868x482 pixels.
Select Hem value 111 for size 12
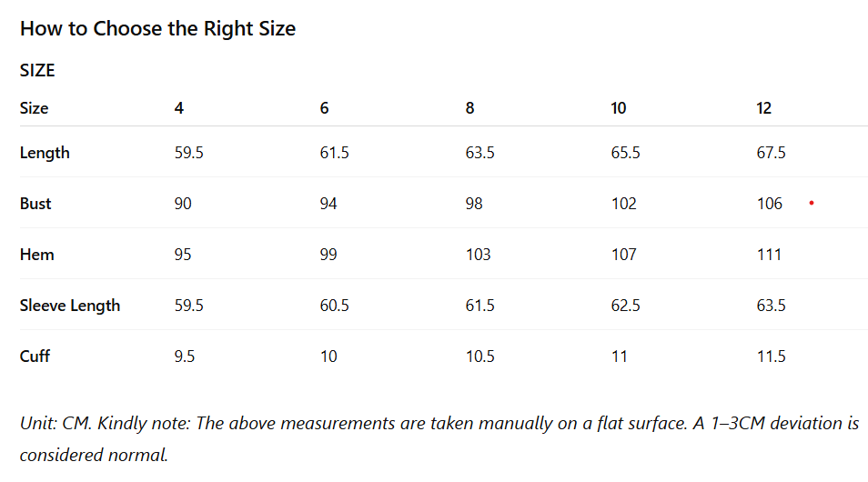(x=769, y=255)
